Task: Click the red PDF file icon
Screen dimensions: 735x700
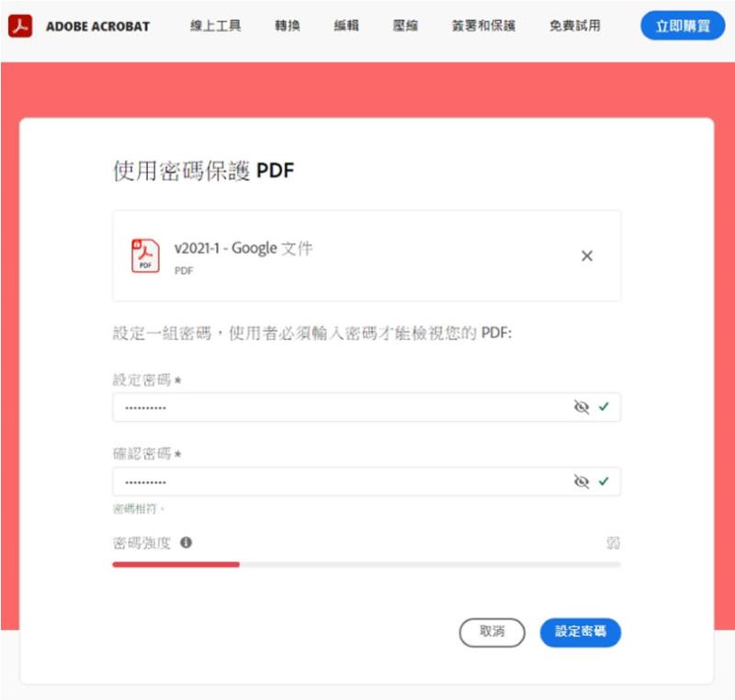Action: click(145, 255)
